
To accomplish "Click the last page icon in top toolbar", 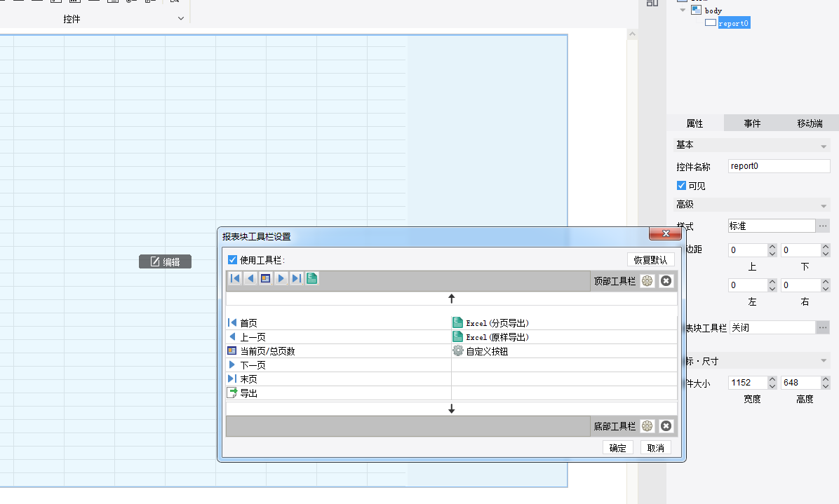I will tap(297, 278).
